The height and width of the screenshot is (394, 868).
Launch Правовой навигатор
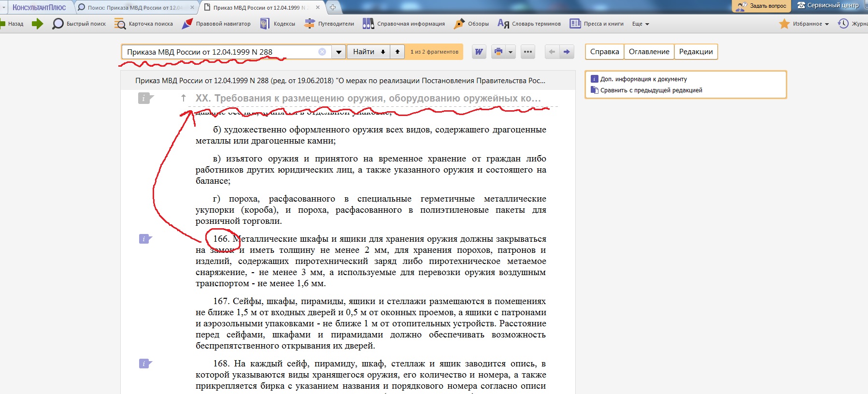tap(216, 24)
